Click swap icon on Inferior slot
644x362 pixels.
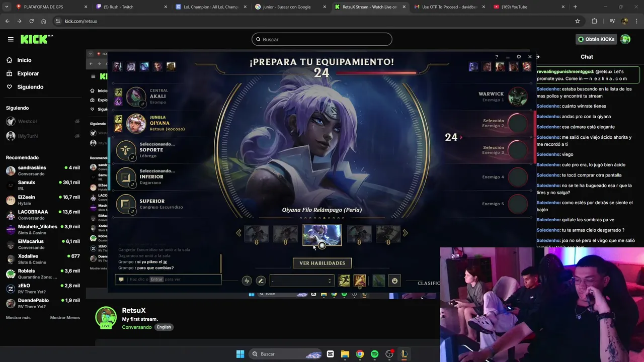click(x=133, y=185)
